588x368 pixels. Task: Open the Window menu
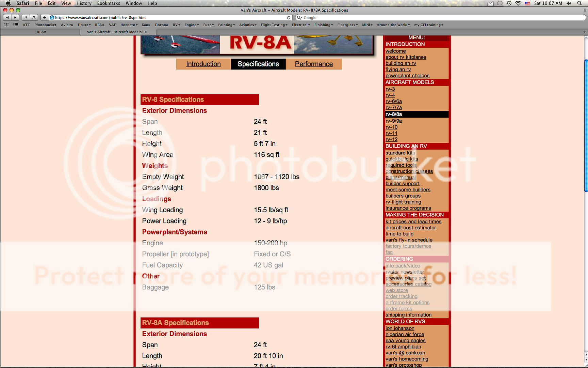134,3
